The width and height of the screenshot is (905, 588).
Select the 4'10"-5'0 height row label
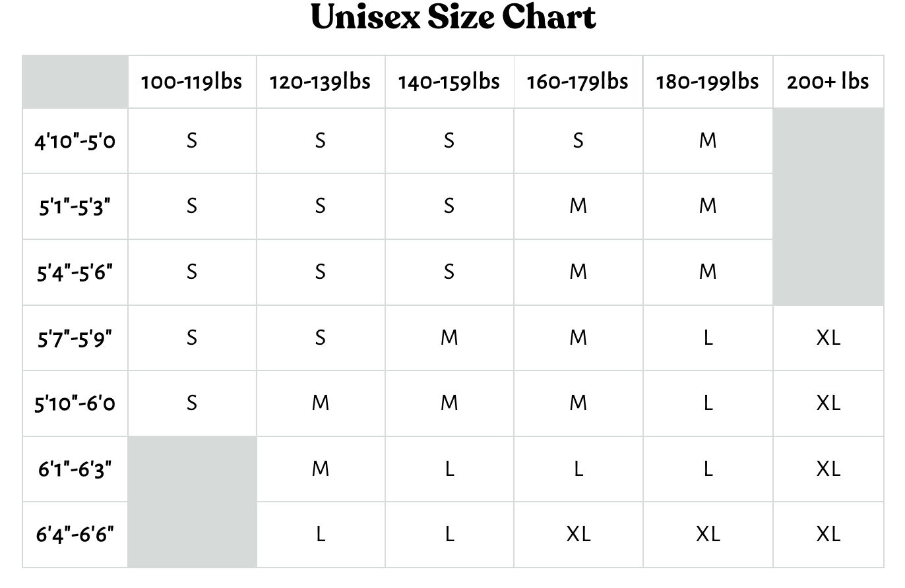75,141
